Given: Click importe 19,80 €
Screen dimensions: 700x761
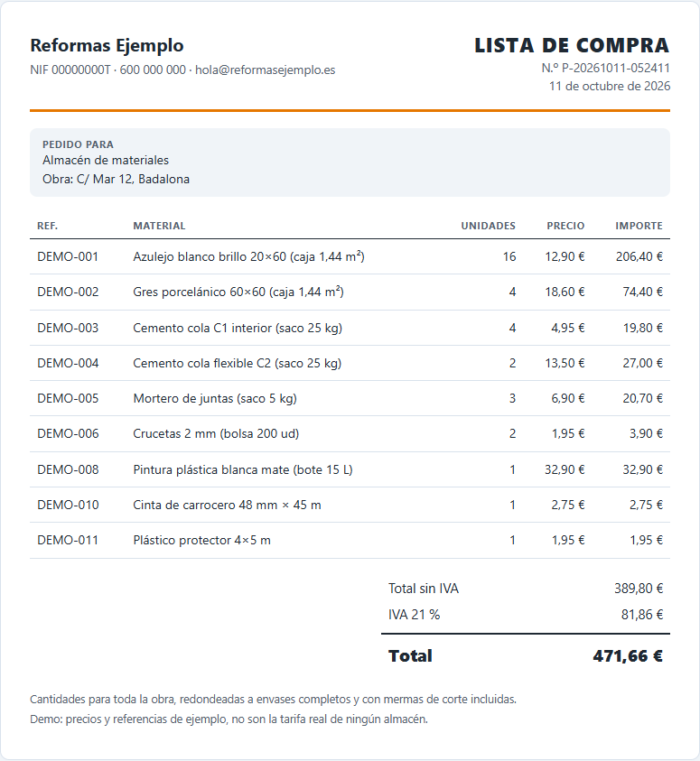Looking at the screenshot, I should [x=643, y=328].
